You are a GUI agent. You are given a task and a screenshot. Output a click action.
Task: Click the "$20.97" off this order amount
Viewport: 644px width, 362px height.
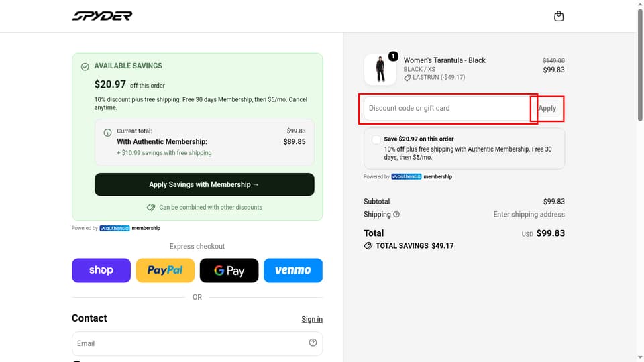(110, 84)
